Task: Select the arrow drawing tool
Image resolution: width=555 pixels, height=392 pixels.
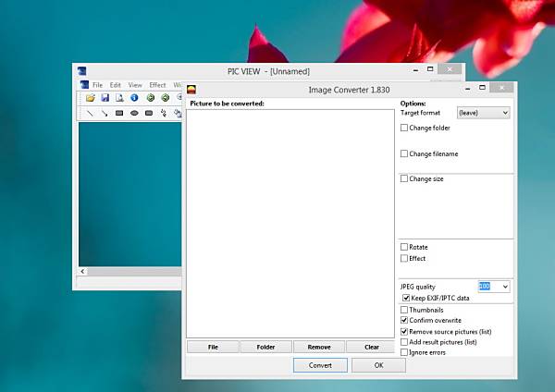Action: (x=105, y=113)
